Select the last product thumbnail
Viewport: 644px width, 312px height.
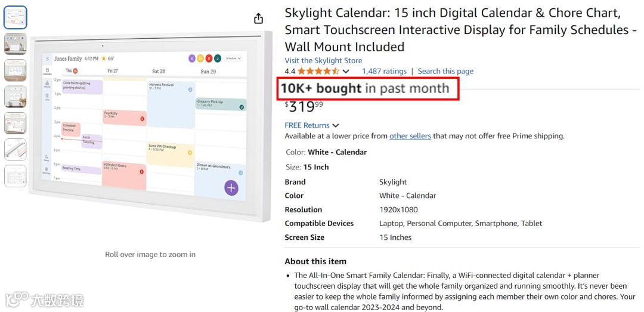click(x=16, y=175)
